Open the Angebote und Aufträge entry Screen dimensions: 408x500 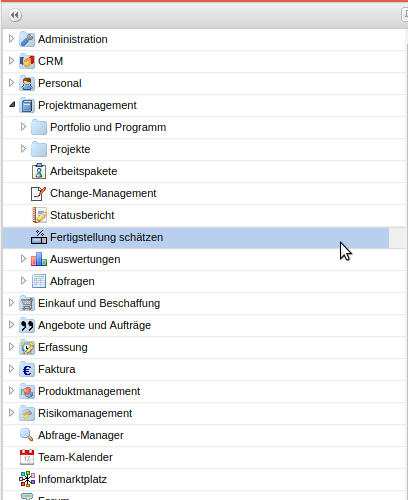point(94,325)
